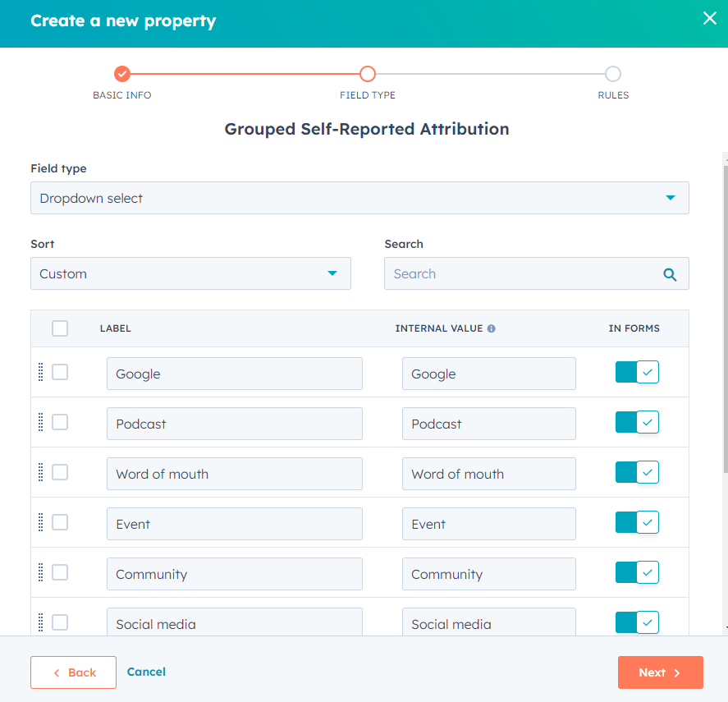Check the select-all checkbox in table header

[59, 328]
